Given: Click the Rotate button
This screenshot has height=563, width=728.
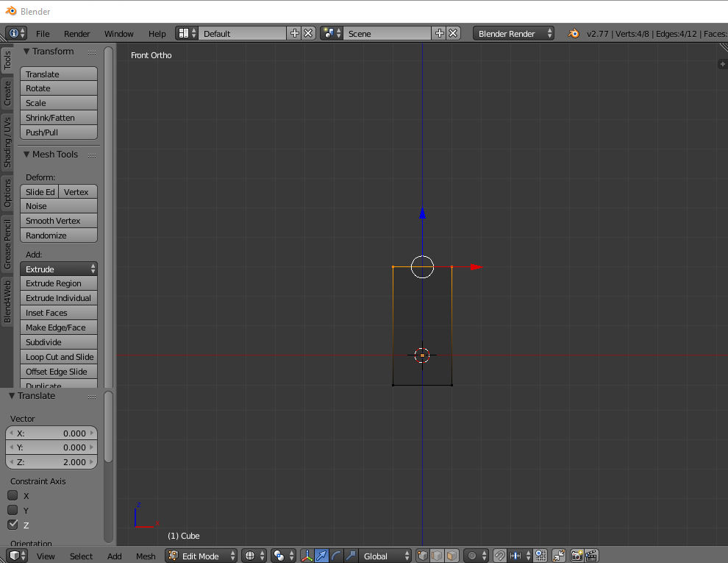Looking at the screenshot, I should click(59, 88).
